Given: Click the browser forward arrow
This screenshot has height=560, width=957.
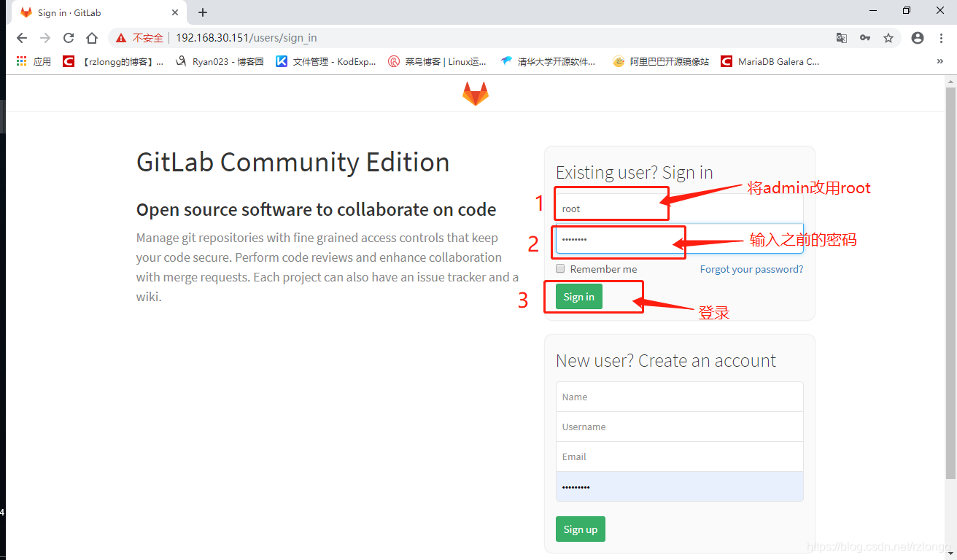Looking at the screenshot, I should 45,38.
